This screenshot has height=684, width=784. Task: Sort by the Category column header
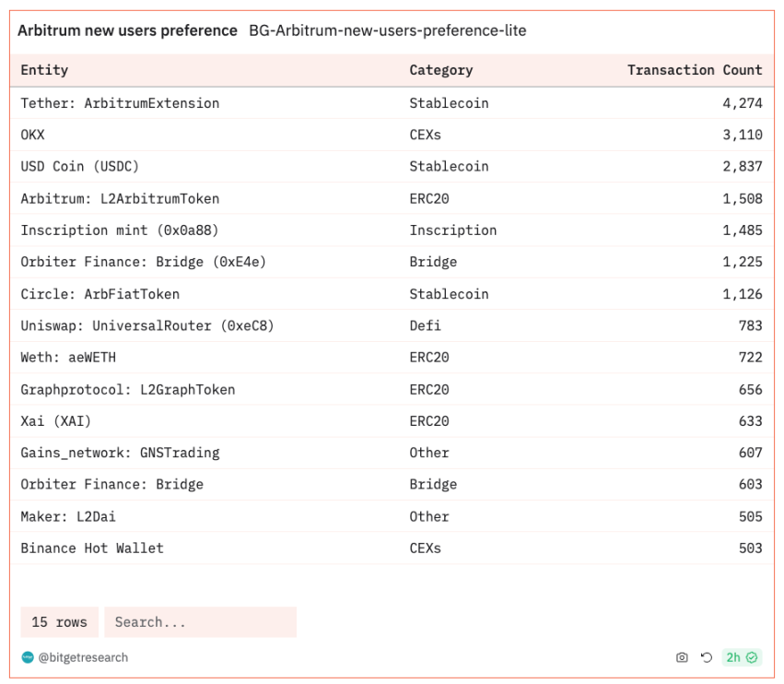click(x=441, y=70)
